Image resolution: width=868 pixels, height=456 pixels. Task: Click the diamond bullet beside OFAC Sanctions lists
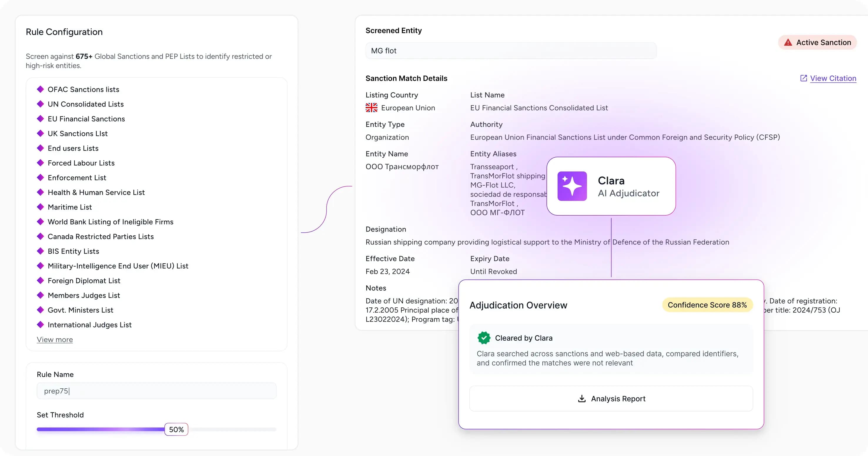(x=41, y=89)
